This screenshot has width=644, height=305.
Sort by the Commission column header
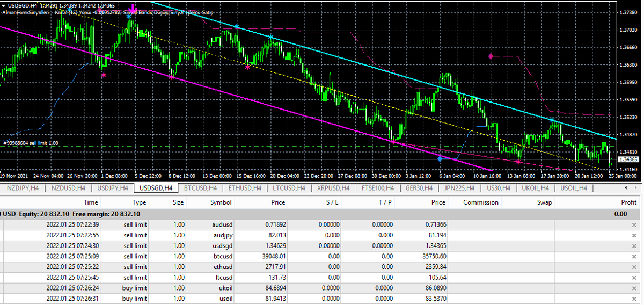click(x=481, y=202)
